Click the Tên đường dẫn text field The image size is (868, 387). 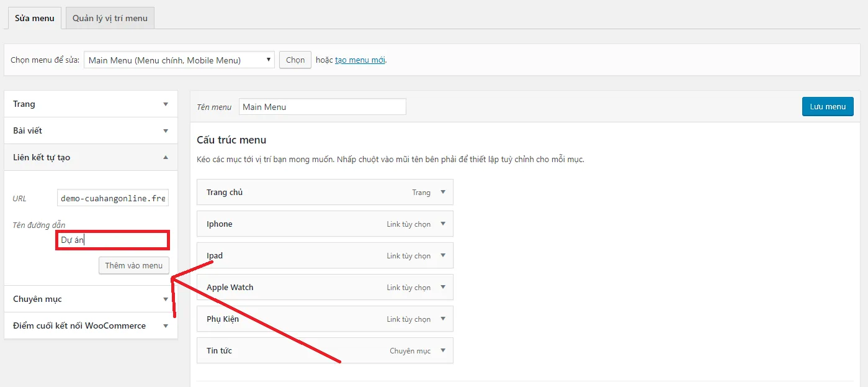pos(112,240)
